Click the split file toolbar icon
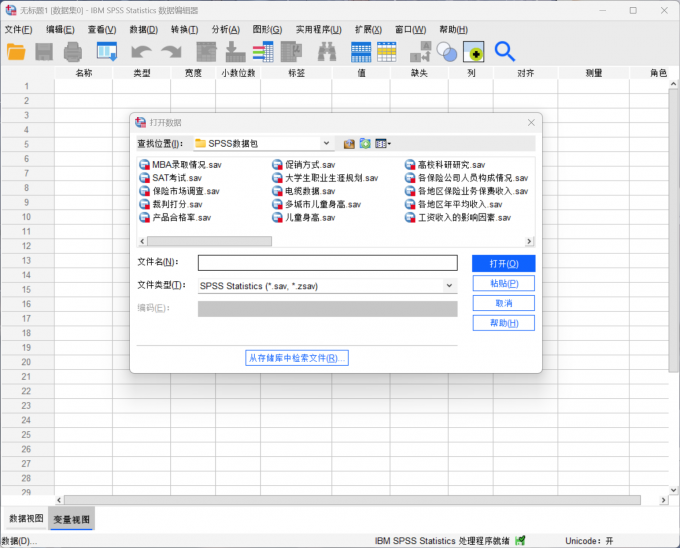Screen dimensions: 680x548 pos(421,52)
